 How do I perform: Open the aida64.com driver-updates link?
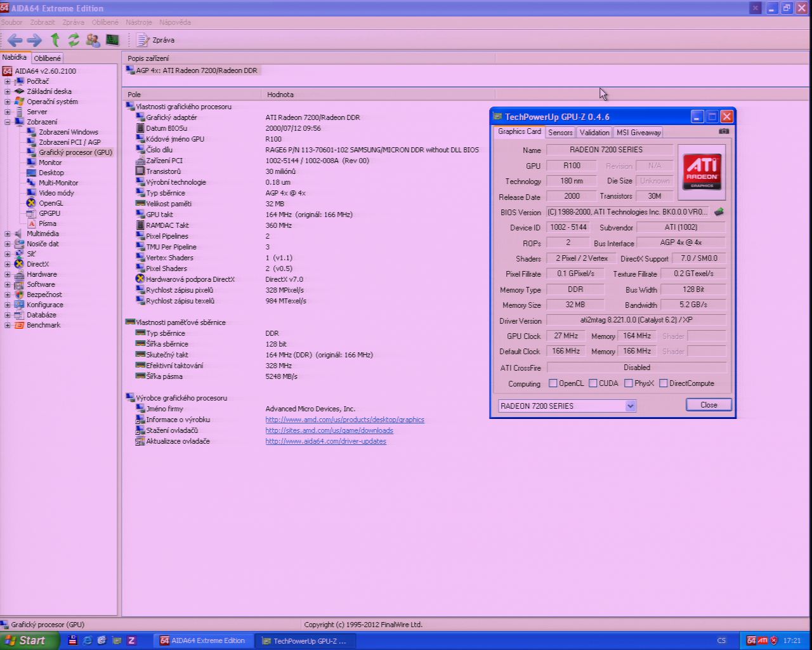[x=325, y=441]
